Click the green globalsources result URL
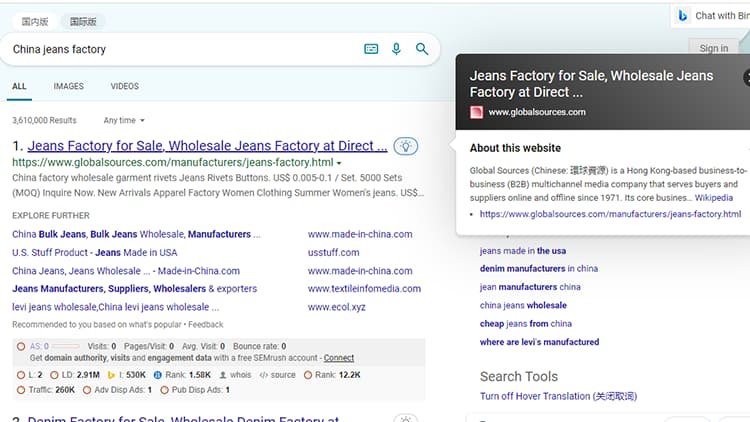The height and width of the screenshot is (422, 750). coord(173,163)
